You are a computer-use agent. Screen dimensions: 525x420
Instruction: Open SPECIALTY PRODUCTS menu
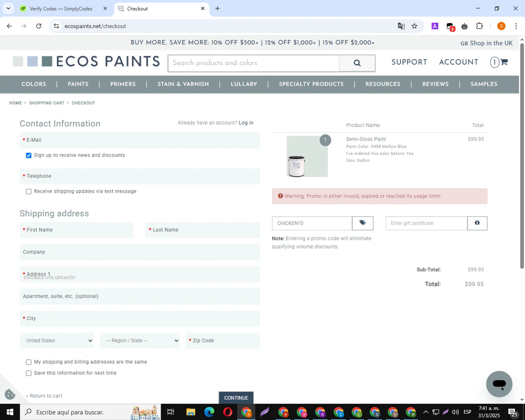[311, 84]
